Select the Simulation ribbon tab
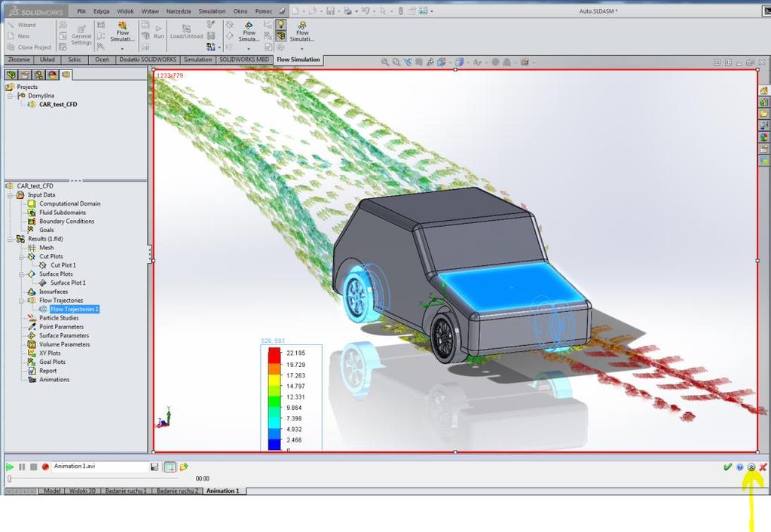This screenshot has width=771, height=532. (197, 60)
